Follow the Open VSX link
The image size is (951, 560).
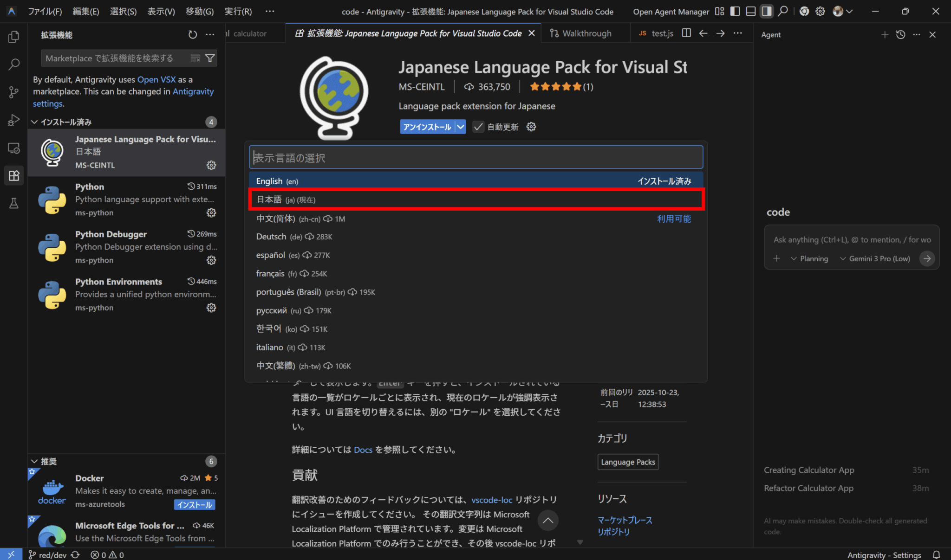[156, 79]
